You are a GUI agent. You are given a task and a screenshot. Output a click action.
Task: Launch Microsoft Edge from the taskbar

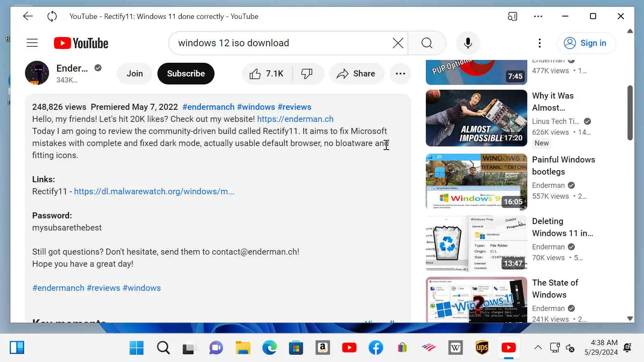(x=269, y=348)
